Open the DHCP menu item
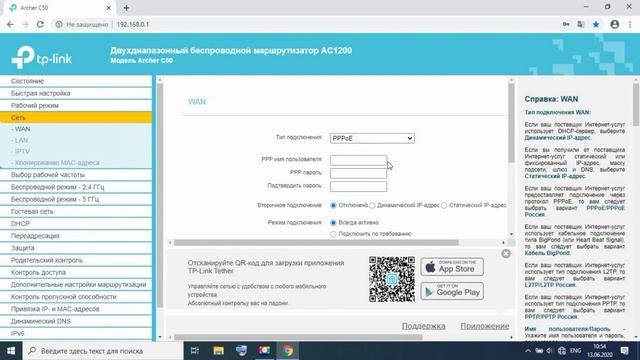This screenshot has width=640, height=360. pyautogui.click(x=76, y=224)
